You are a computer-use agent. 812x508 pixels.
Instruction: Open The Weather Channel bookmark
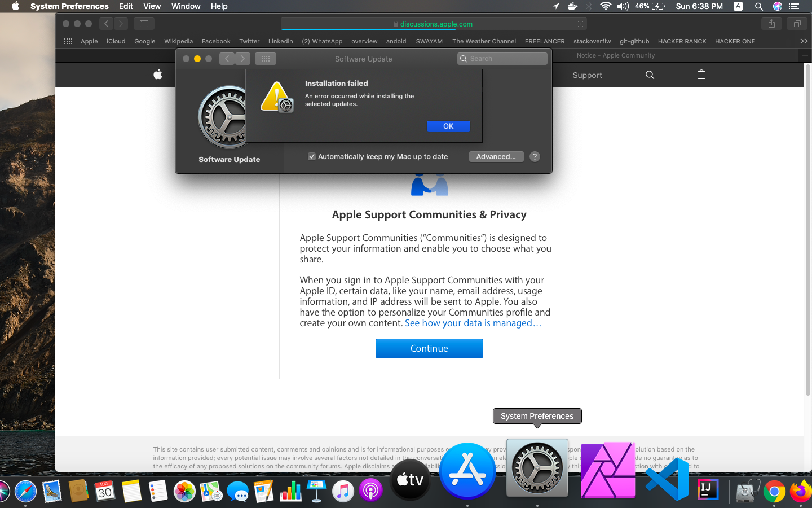click(x=484, y=41)
